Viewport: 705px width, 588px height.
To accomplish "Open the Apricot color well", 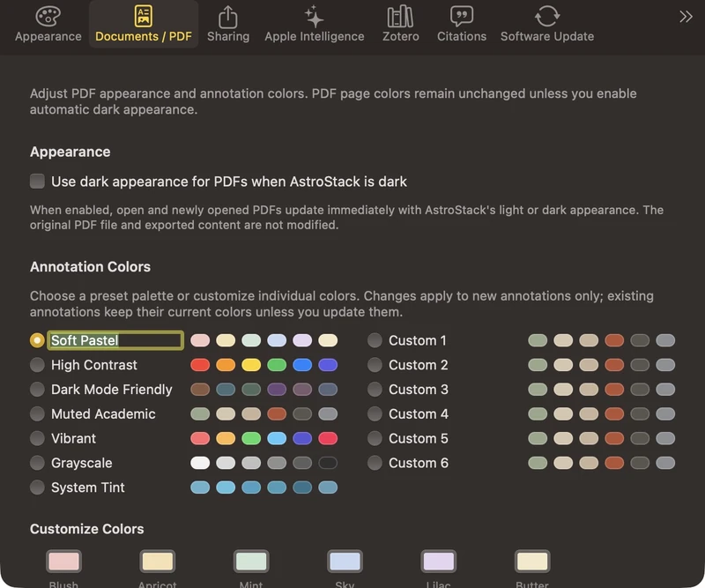I will pyautogui.click(x=158, y=561).
